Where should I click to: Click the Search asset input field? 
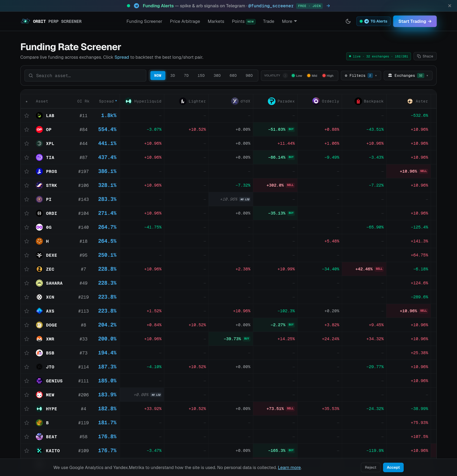tap(85, 76)
